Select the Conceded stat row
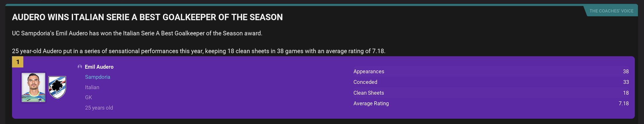 point(491,82)
